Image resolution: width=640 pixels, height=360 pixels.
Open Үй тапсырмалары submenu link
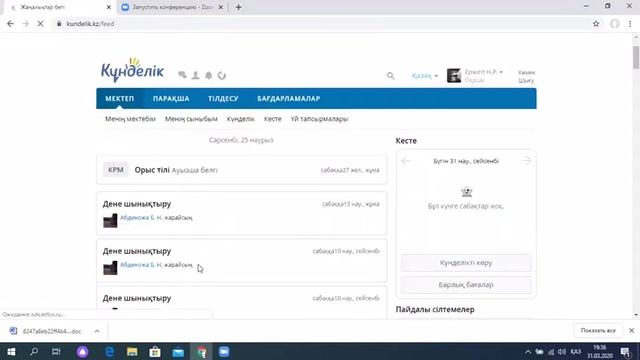319,119
